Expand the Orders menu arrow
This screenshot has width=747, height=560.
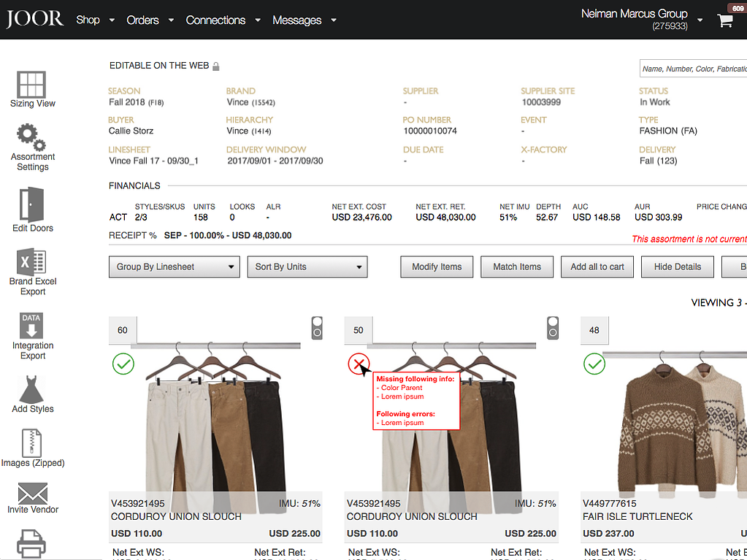(x=171, y=20)
